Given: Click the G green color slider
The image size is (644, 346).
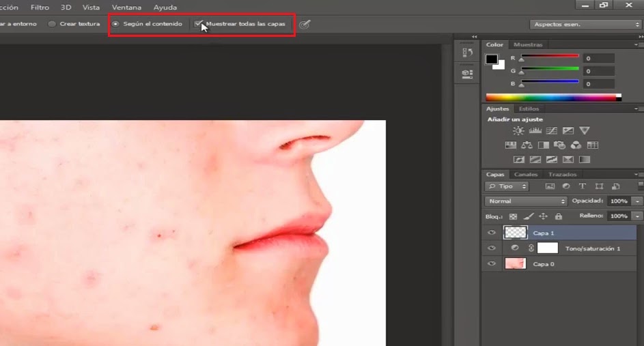Looking at the screenshot, I should click(550, 70).
